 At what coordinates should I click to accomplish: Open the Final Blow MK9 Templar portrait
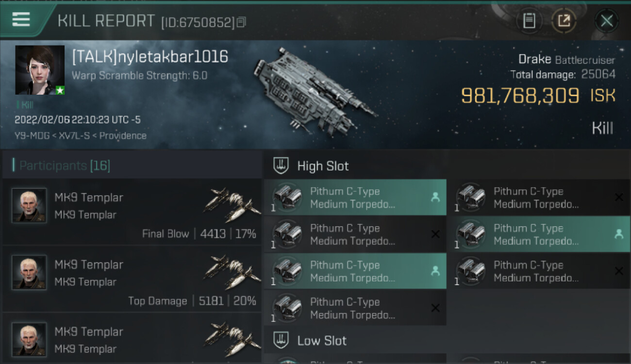coord(29,206)
